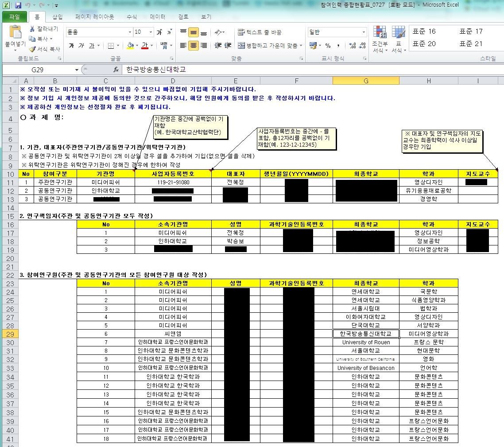Click the increase font size icon
This screenshot has width=504, height=447.
[159, 32]
